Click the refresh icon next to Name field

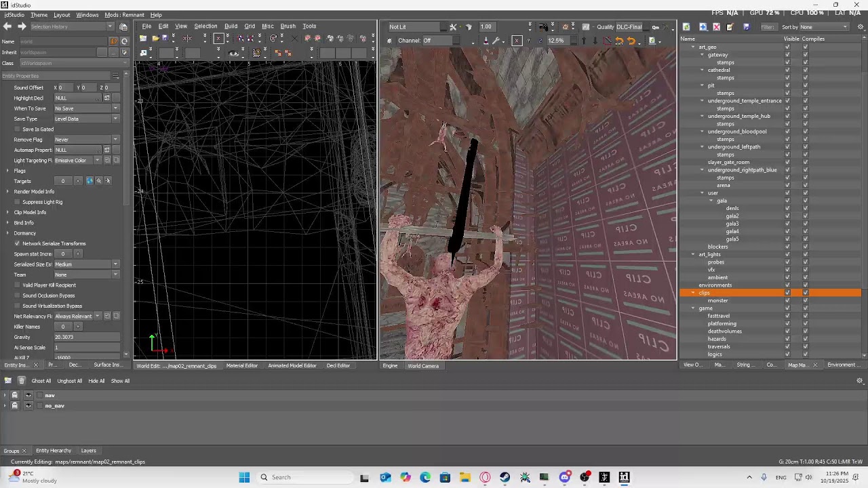[124, 41]
